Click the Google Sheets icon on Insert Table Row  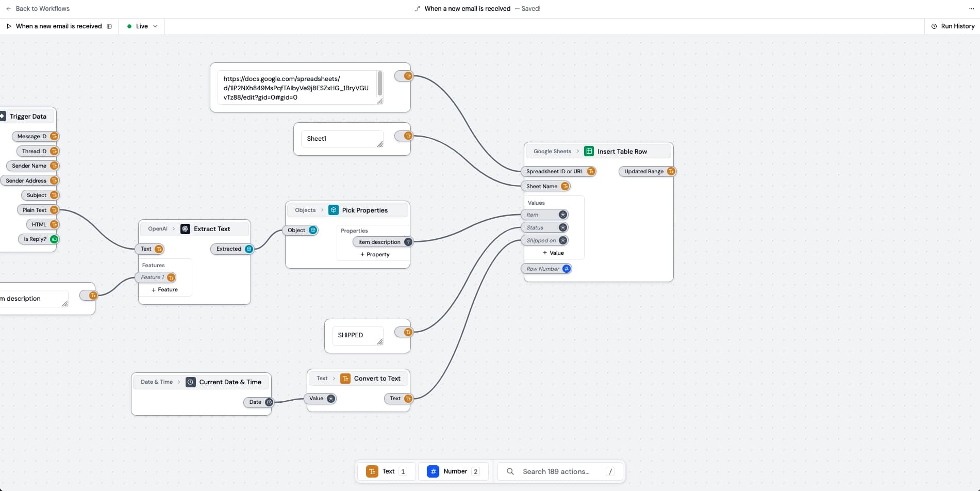[588, 151]
